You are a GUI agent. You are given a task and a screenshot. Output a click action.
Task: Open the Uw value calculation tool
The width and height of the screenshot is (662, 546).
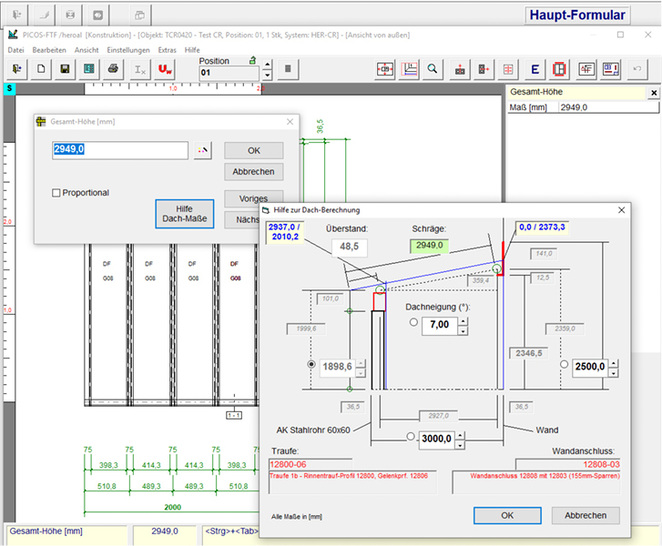pyautogui.click(x=165, y=69)
